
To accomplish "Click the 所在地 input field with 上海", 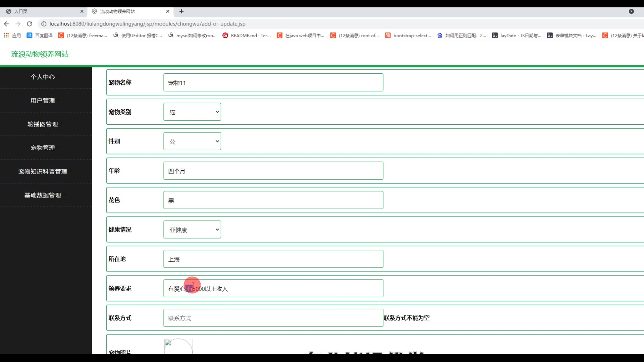I will click(273, 259).
